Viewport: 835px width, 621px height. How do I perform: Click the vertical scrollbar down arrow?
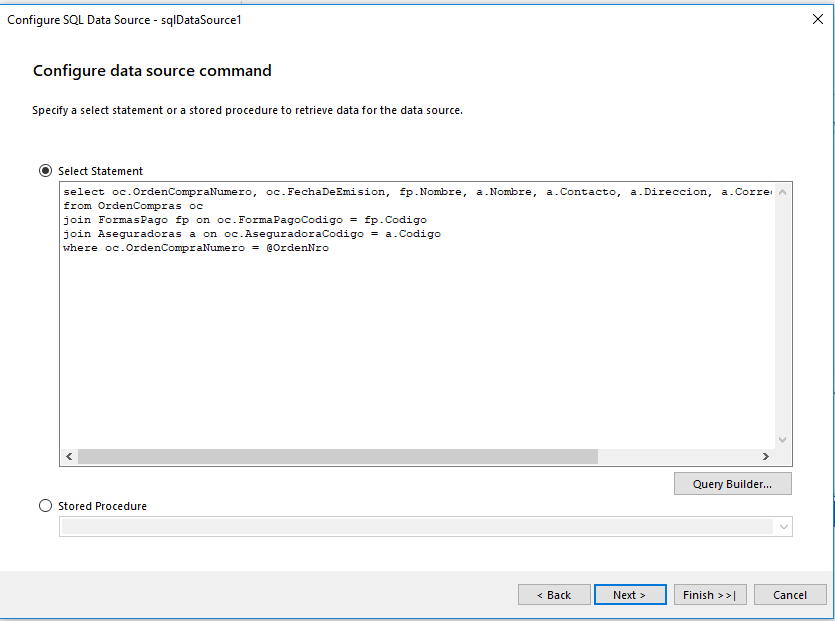click(783, 439)
